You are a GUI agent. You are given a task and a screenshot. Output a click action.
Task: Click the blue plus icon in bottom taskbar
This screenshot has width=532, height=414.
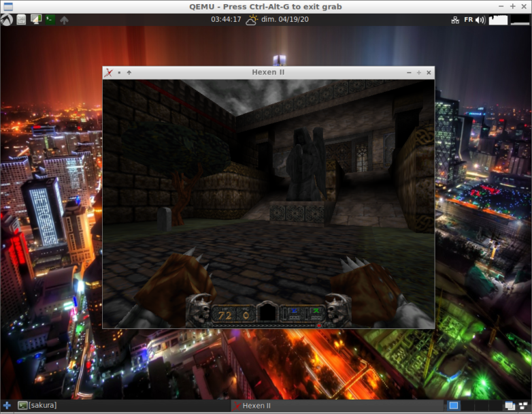[7, 406]
